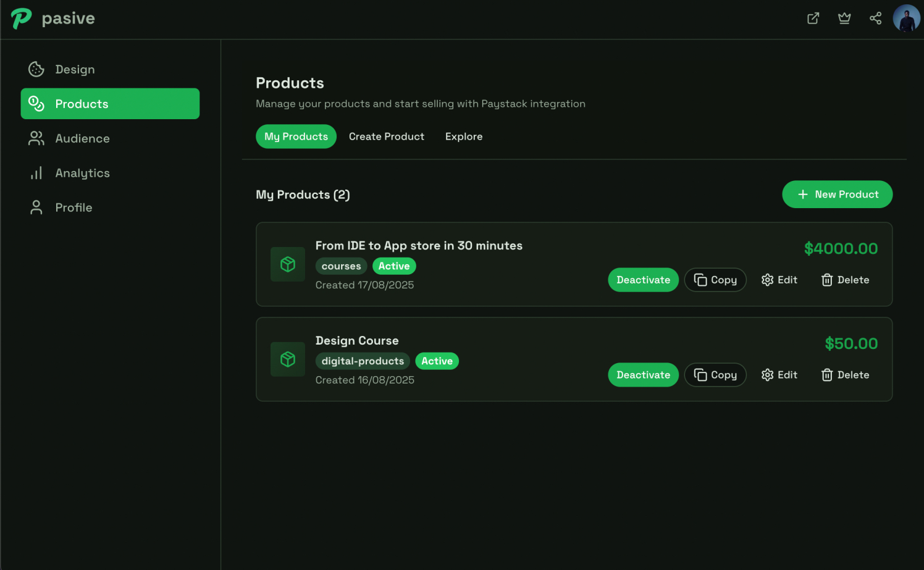Switch to the My Products tab
Viewport: 924px width, 570px height.
[296, 136]
